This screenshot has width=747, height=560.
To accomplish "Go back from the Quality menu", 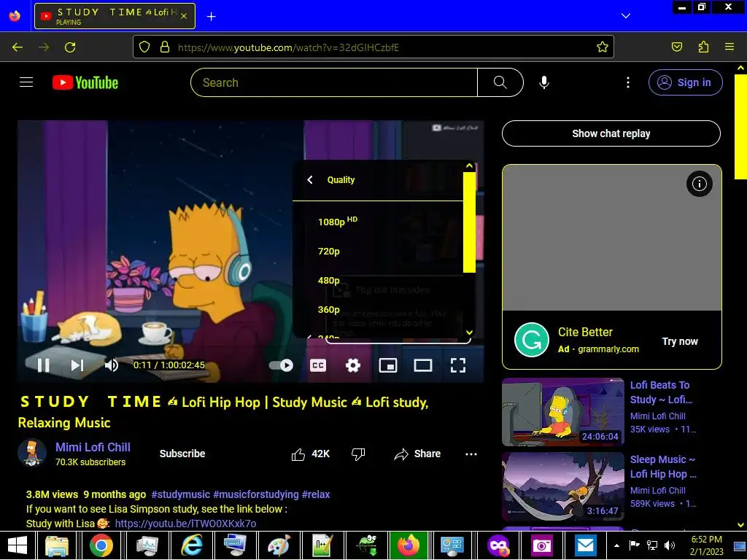I will (x=310, y=180).
